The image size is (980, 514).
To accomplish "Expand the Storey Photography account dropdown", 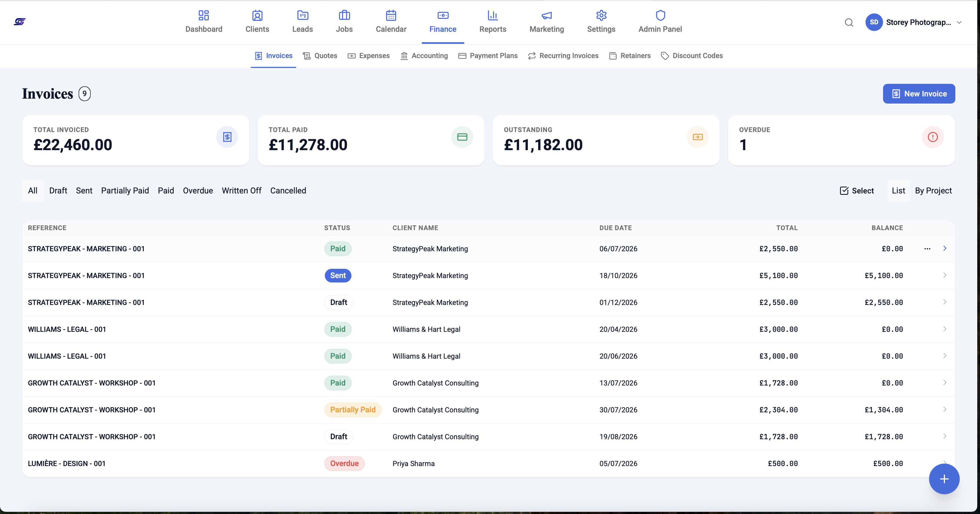I will tap(959, 22).
